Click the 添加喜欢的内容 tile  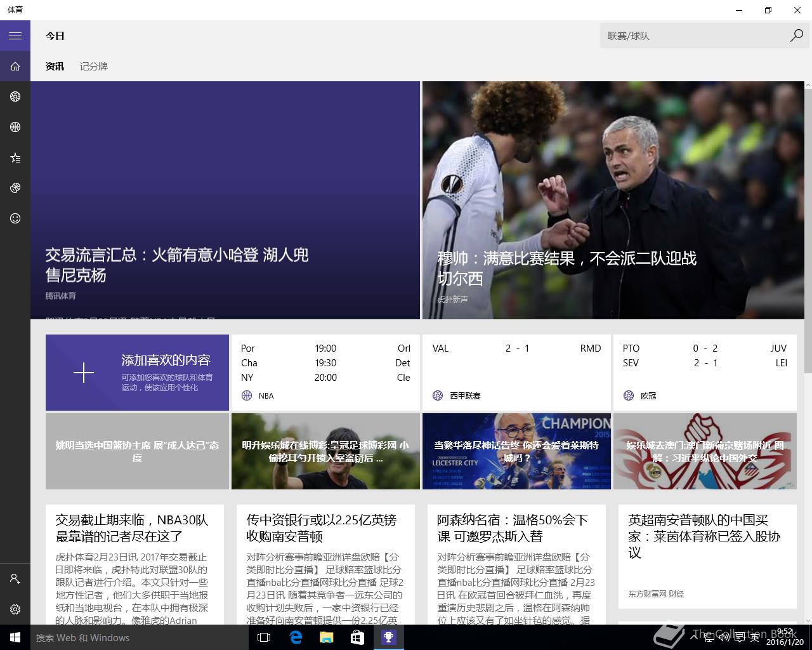point(137,373)
